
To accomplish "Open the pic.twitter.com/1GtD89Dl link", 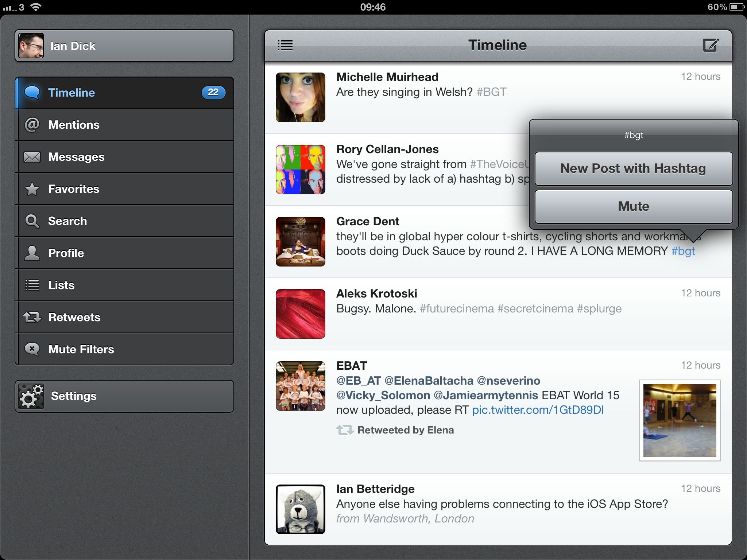I will click(x=538, y=410).
